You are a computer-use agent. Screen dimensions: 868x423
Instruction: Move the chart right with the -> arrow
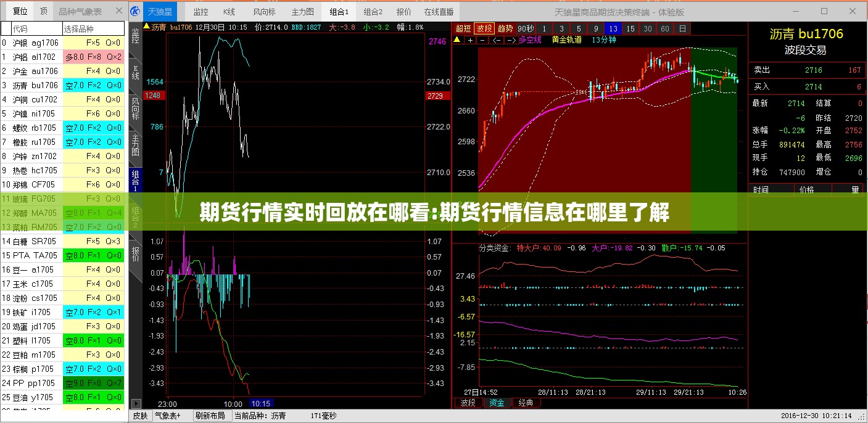pyautogui.click(x=510, y=39)
